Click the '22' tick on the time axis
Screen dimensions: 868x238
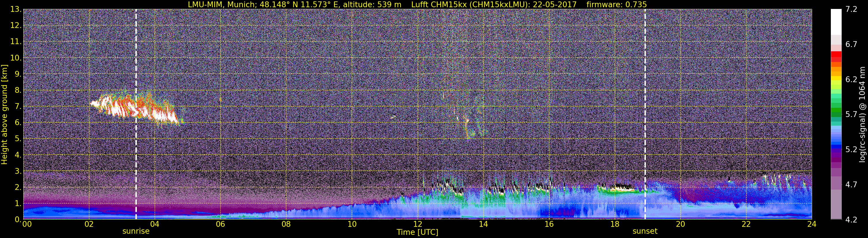click(746, 224)
